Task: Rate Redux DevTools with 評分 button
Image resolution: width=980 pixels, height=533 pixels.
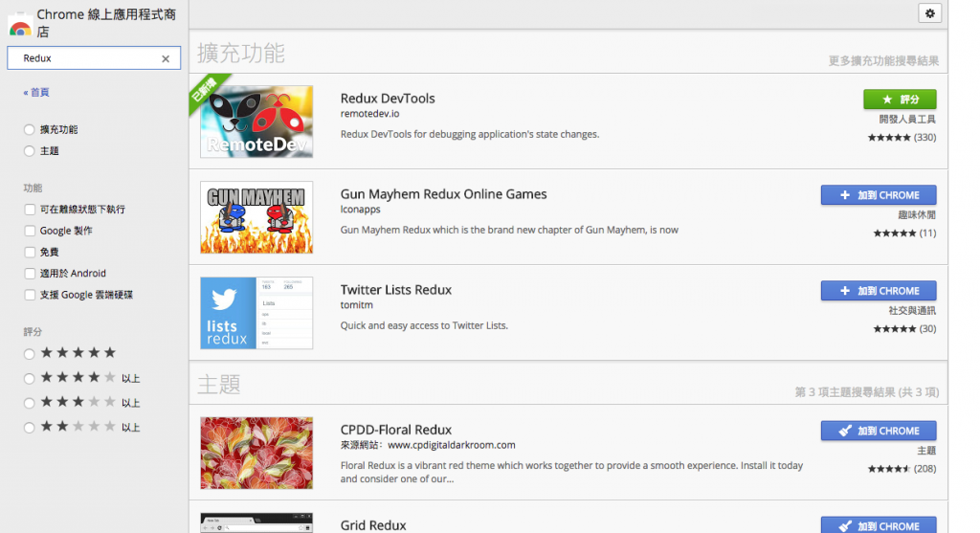Action: click(x=900, y=100)
